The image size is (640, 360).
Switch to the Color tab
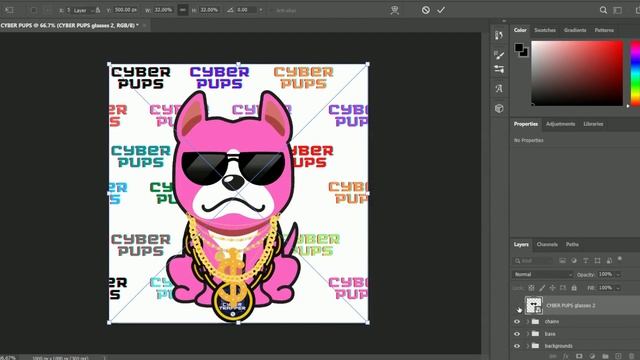[520, 30]
